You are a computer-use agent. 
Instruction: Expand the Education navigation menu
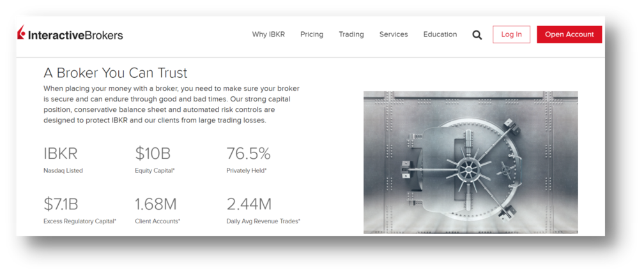point(440,34)
